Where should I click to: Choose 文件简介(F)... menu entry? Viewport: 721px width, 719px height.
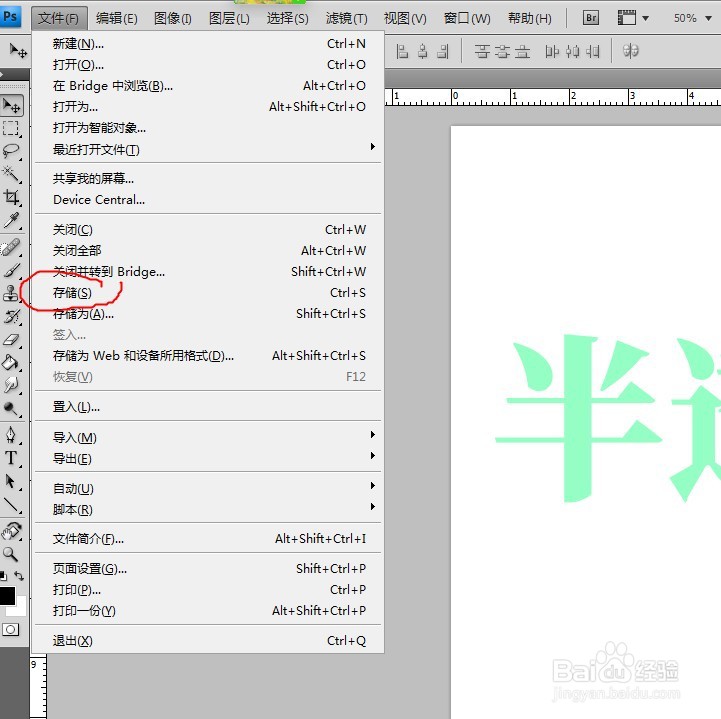pos(208,538)
